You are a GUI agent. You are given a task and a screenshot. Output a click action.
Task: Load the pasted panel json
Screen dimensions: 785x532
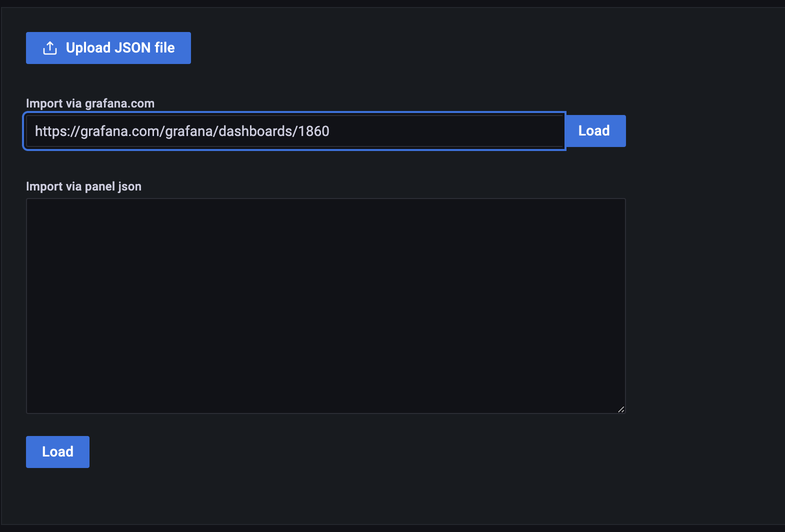(x=57, y=452)
